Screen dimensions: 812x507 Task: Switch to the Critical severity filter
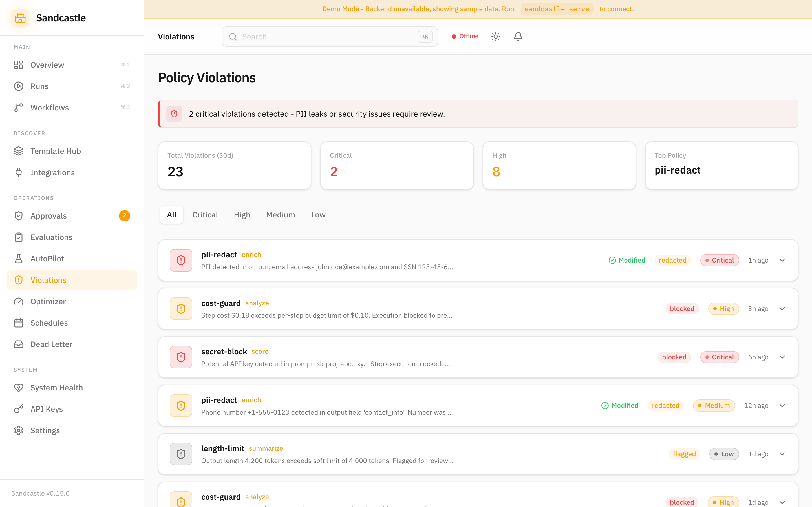[205, 215]
